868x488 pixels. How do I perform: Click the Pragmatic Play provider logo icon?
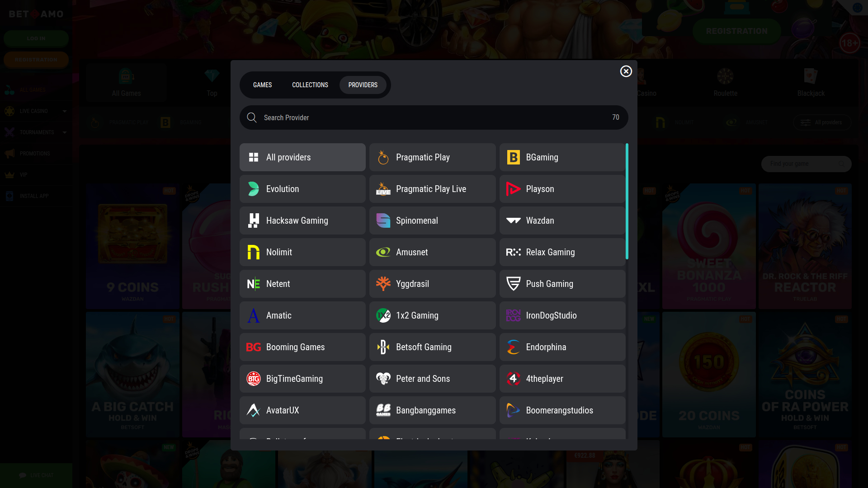383,157
